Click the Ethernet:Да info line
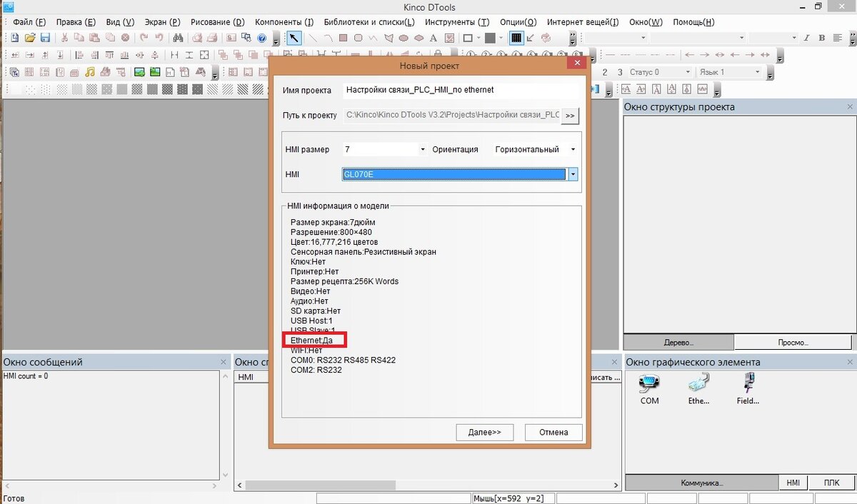Viewport: 857px width, 504px height. point(312,341)
